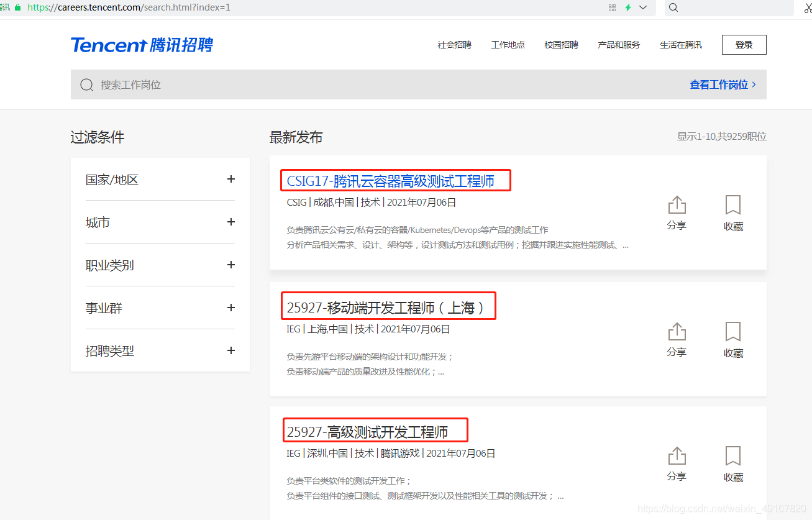Click the green lightning icon in address bar

pyautogui.click(x=628, y=7)
